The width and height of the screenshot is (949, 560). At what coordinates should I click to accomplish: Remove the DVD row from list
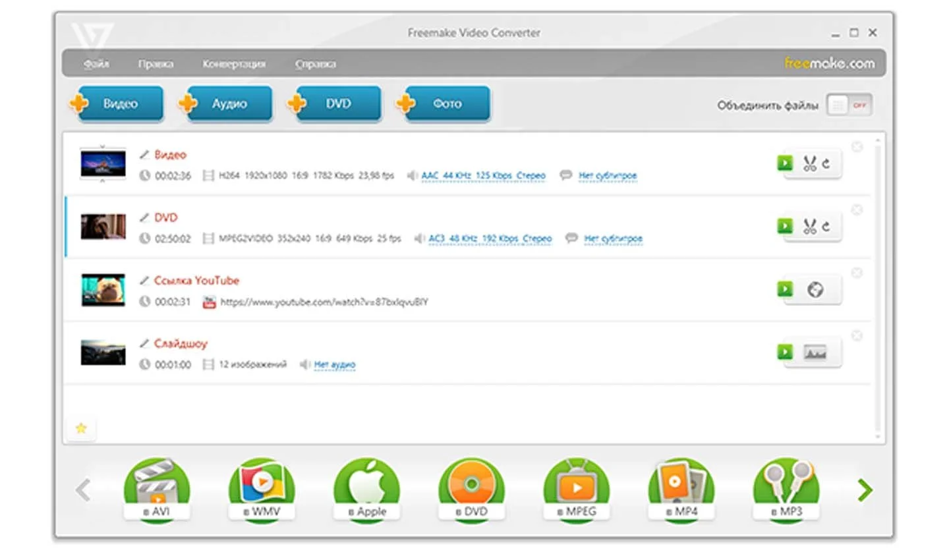click(857, 210)
